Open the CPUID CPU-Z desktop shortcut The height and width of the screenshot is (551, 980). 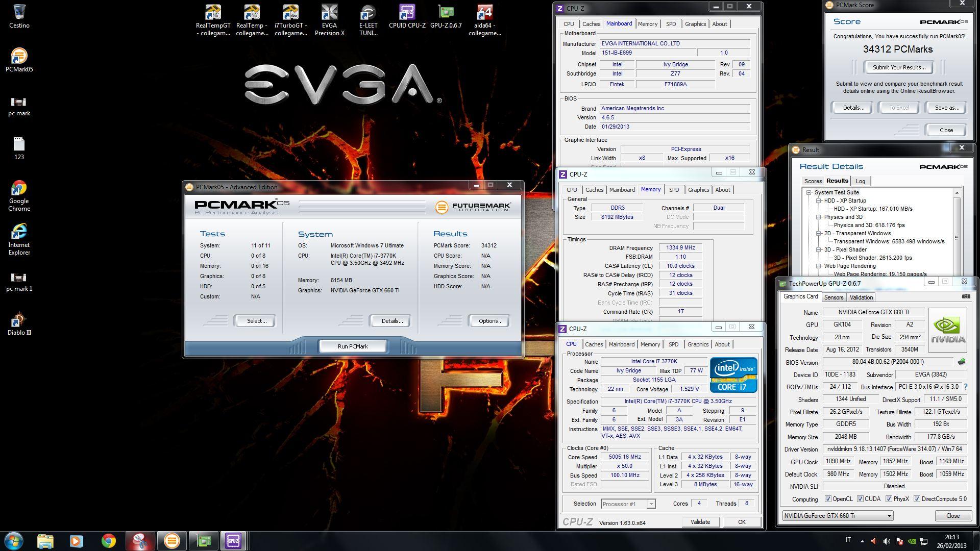pos(407,16)
